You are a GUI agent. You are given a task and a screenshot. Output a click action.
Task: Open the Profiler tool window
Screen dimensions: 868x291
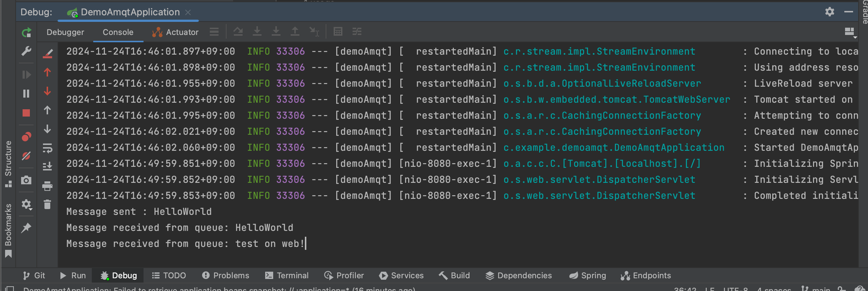[x=344, y=275]
